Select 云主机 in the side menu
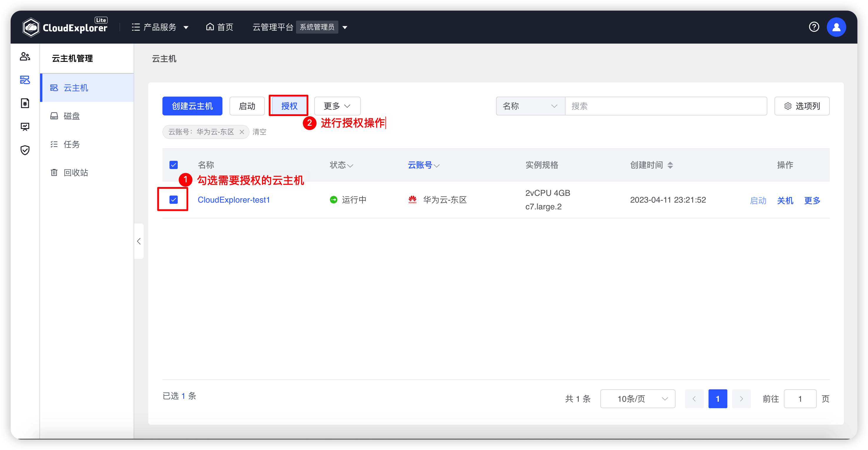868x450 pixels. (87, 88)
